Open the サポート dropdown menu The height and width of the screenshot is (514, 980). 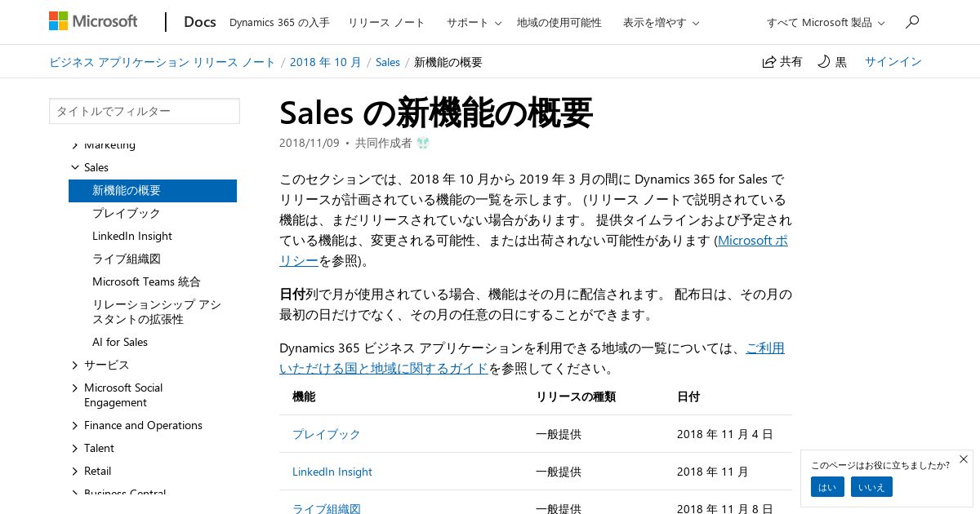point(474,23)
